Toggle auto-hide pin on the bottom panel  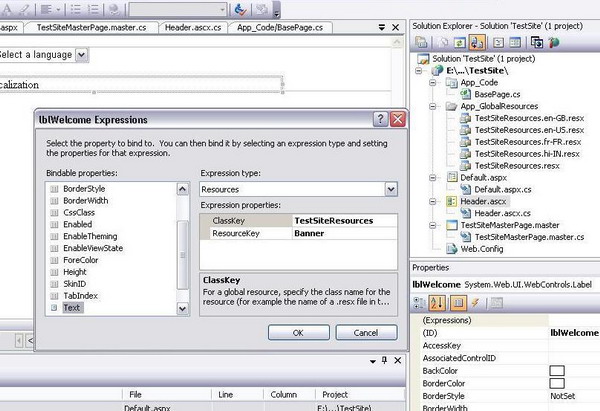coord(385,360)
